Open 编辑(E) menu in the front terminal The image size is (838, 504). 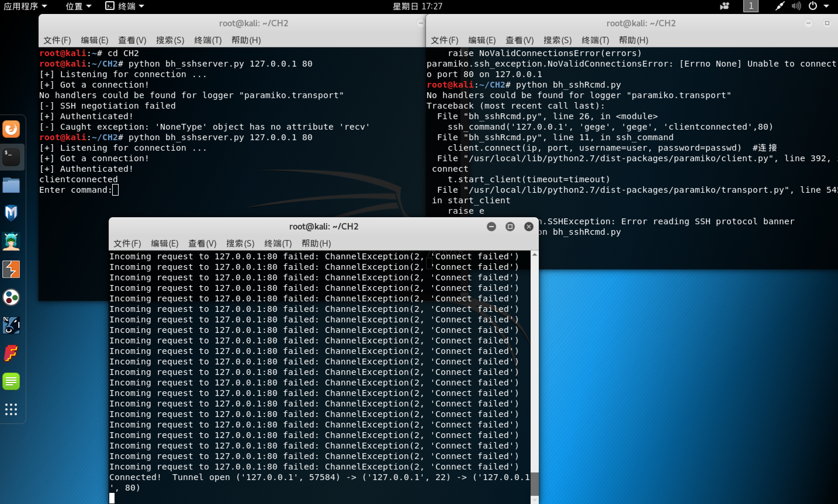pyautogui.click(x=165, y=243)
